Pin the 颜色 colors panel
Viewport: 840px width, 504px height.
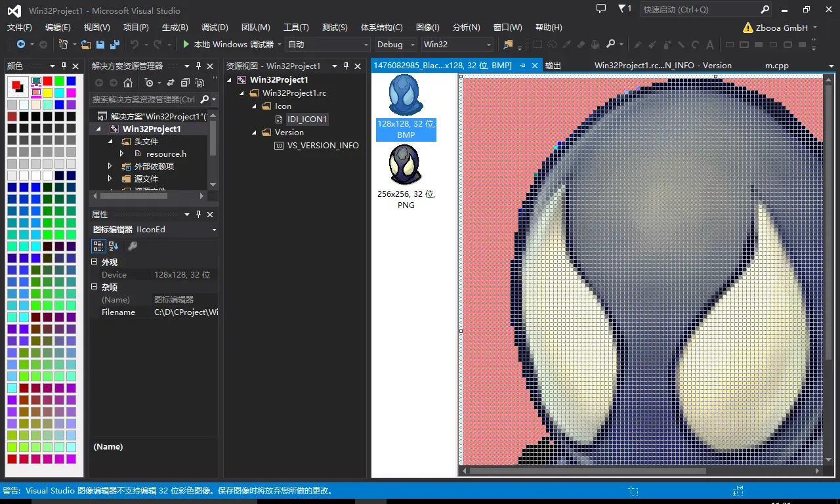point(64,66)
